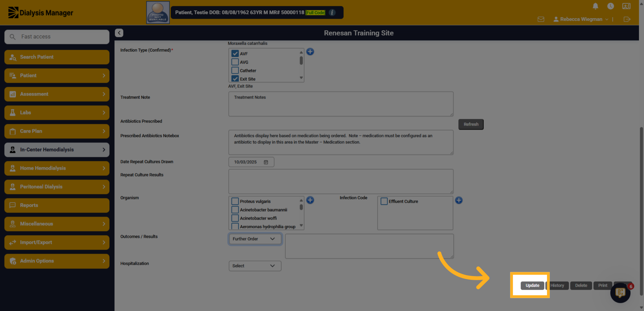Click the Print button
This screenshot has height=311, width=644.
click(x=603, y=286)
